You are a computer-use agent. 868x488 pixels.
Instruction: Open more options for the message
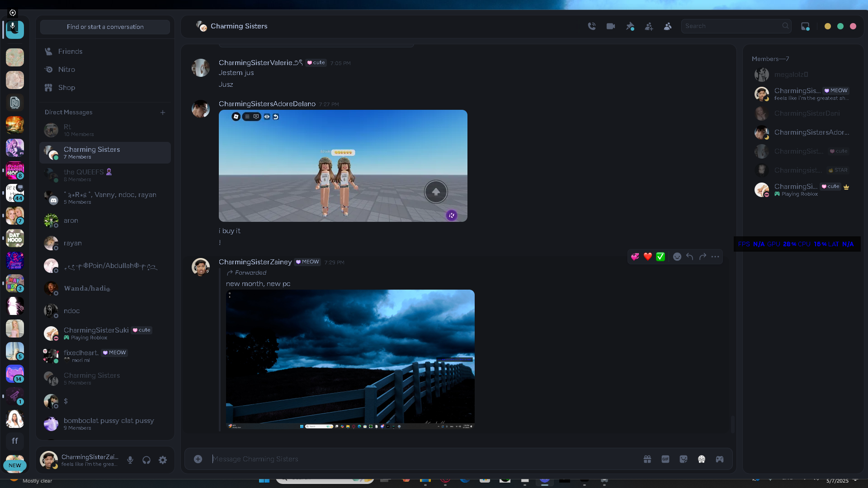(715, 257)
